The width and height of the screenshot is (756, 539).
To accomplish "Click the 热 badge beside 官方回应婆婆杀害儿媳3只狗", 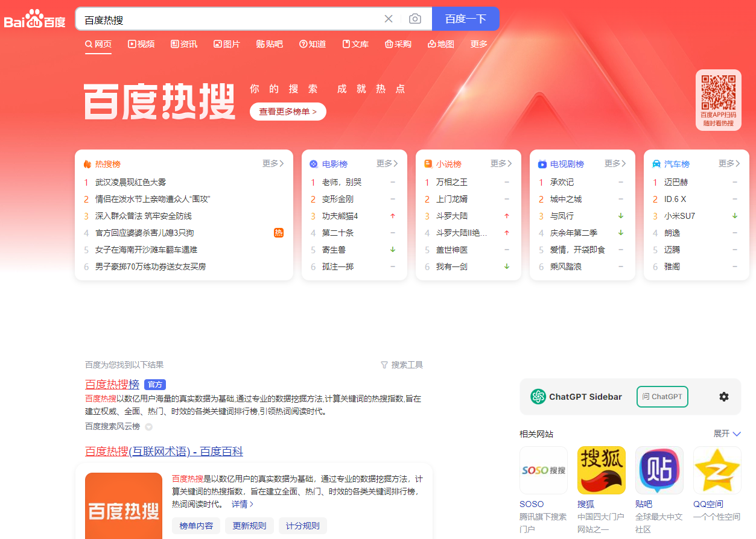I will click(x=279, y=233).
